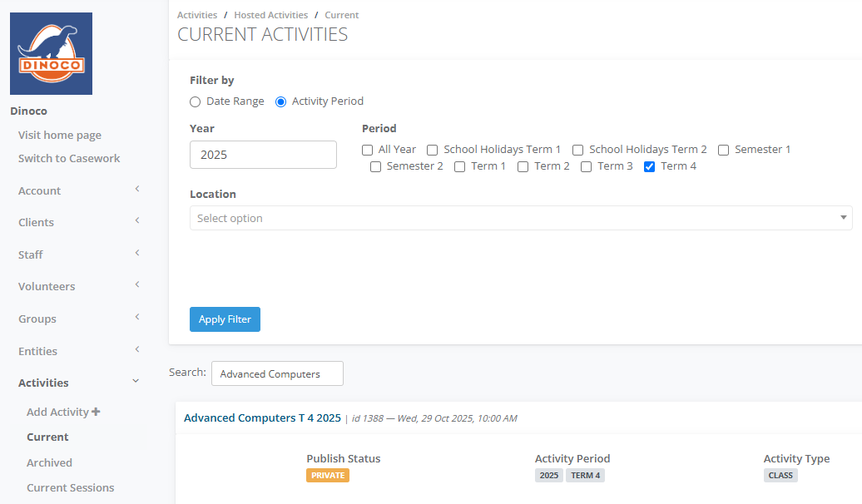Click the plus icon beside Add Activity
This screenshot has width=862, height=504.
96,412
